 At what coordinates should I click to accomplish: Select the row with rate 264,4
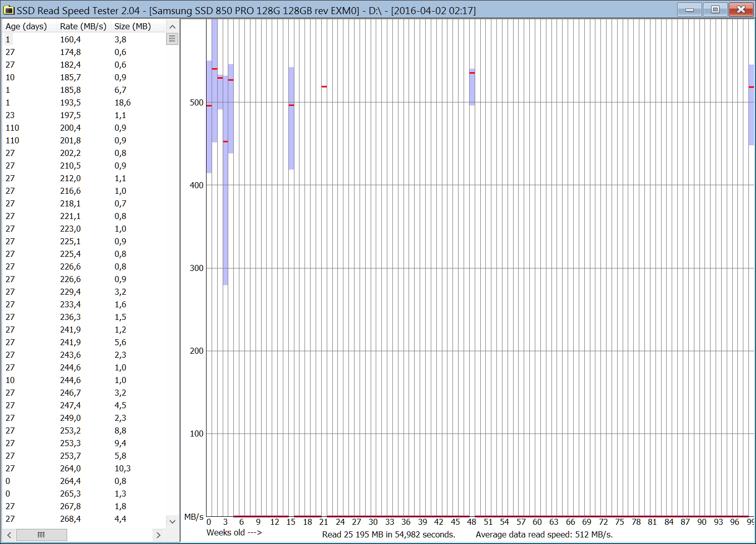[x=84, y=481]
